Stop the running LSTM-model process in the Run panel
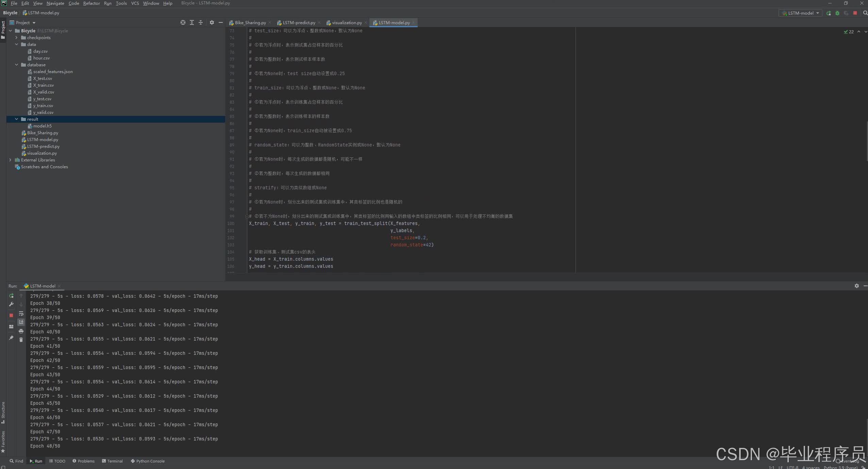Viewport: 868px width, 469px height. point(11,315)
